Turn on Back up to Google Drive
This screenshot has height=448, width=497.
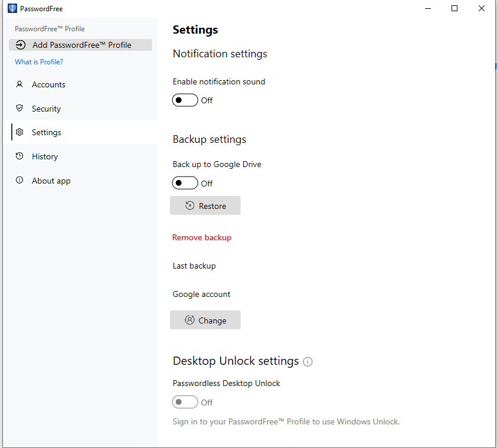(185, 184)
